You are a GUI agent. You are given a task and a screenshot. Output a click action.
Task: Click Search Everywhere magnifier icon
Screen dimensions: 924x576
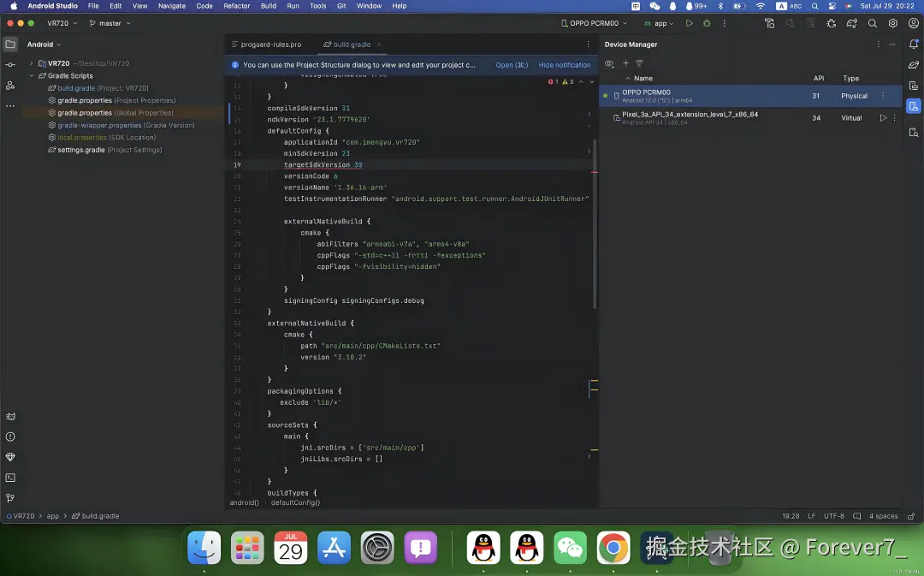872,24
